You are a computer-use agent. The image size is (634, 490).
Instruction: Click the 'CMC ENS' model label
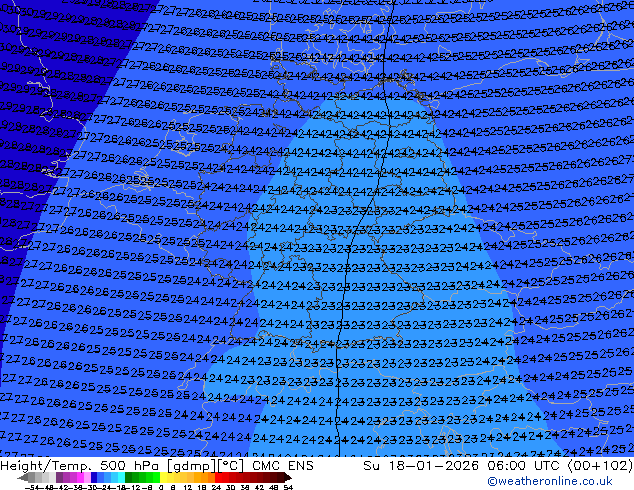(283, 466)
